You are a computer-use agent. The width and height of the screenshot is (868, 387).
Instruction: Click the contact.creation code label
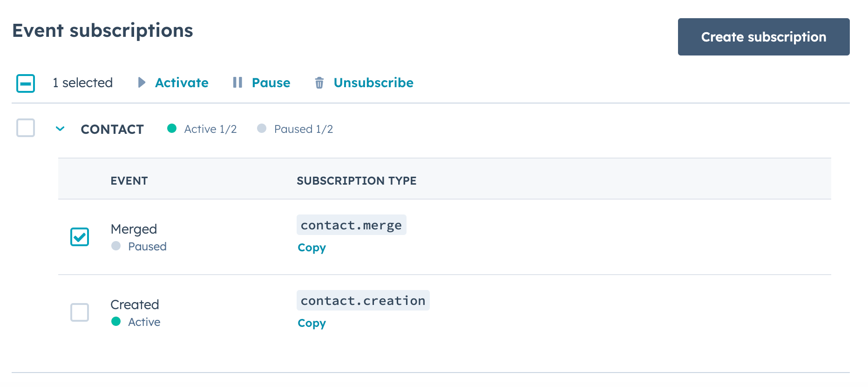coord(363,301)
